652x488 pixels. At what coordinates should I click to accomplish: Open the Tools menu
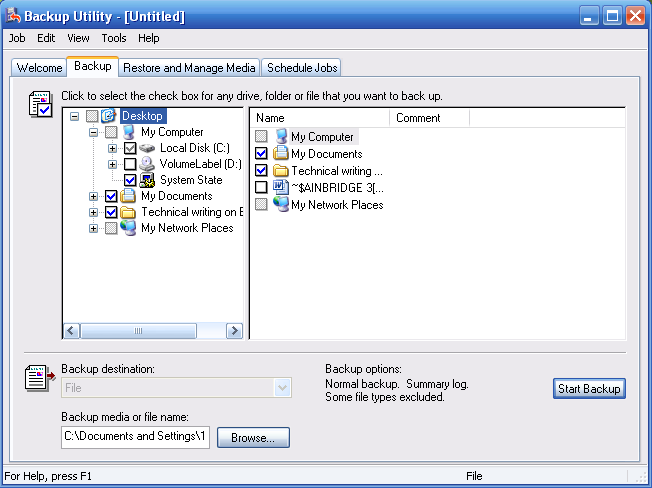pos(114,38)
